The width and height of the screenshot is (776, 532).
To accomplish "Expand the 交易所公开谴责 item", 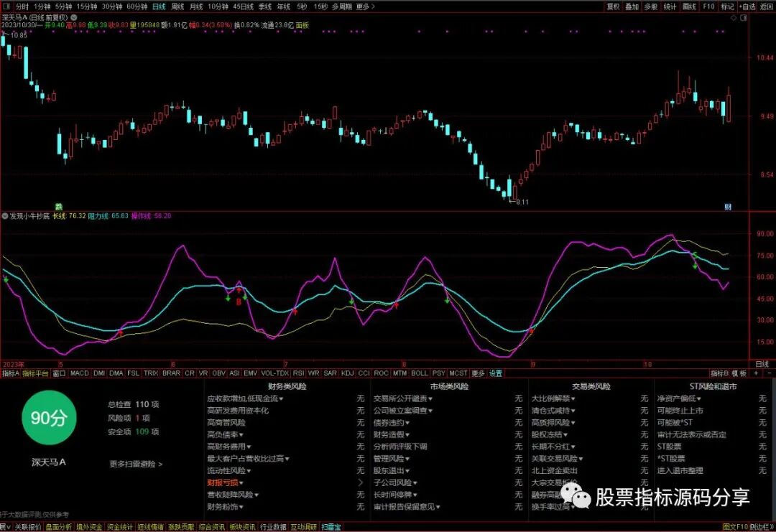I will coord(403,398).
